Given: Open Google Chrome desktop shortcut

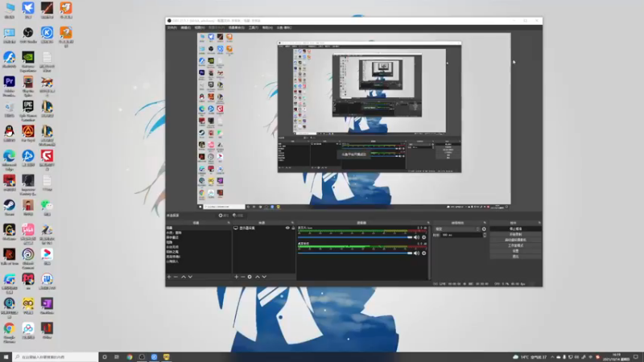Looking at the screenshot, I should click(9, 332).
